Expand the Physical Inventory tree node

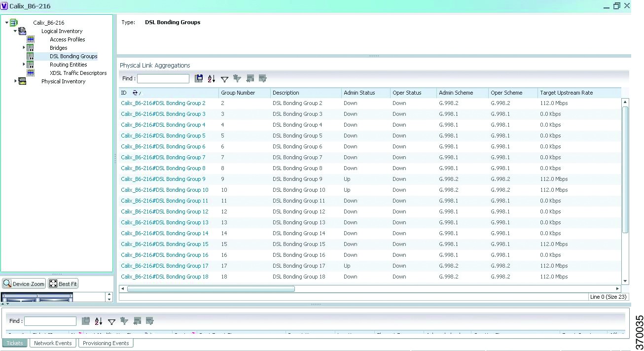15,81
